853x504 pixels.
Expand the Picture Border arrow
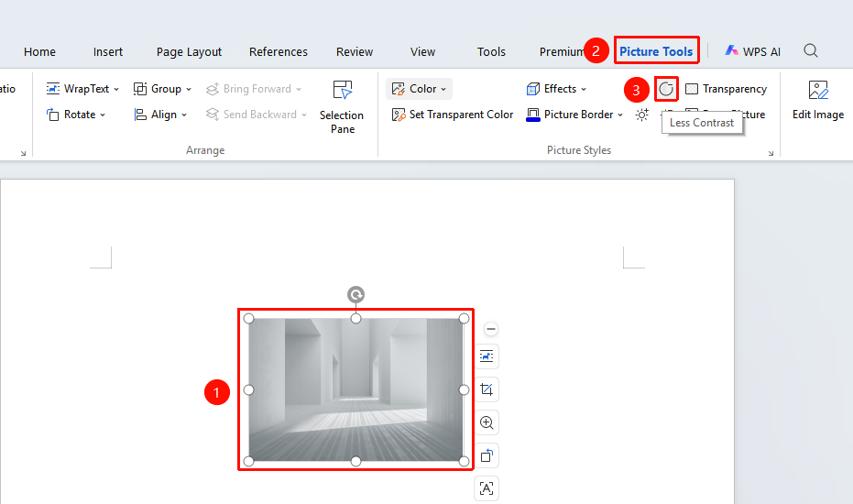[x=620, y=115]
